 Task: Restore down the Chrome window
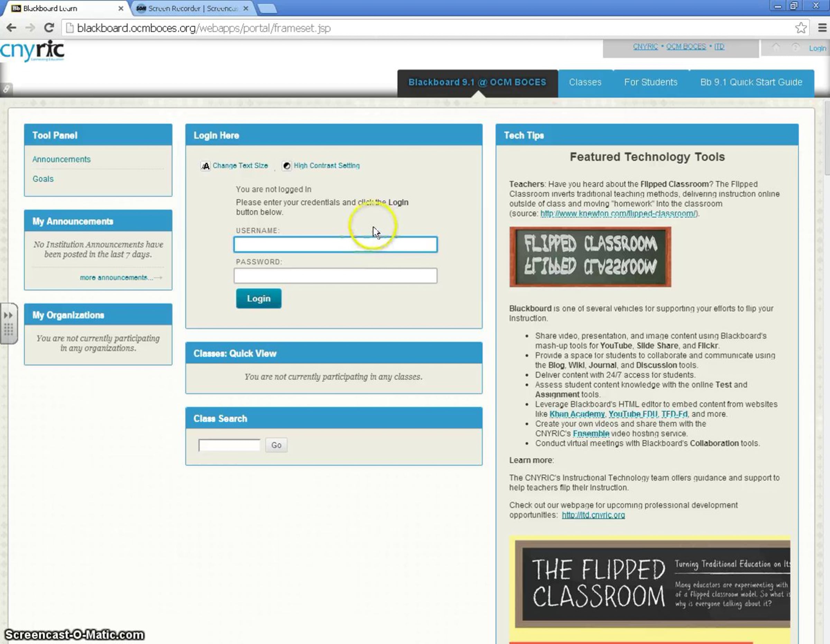pyautogui.click(x=794, y=6)
